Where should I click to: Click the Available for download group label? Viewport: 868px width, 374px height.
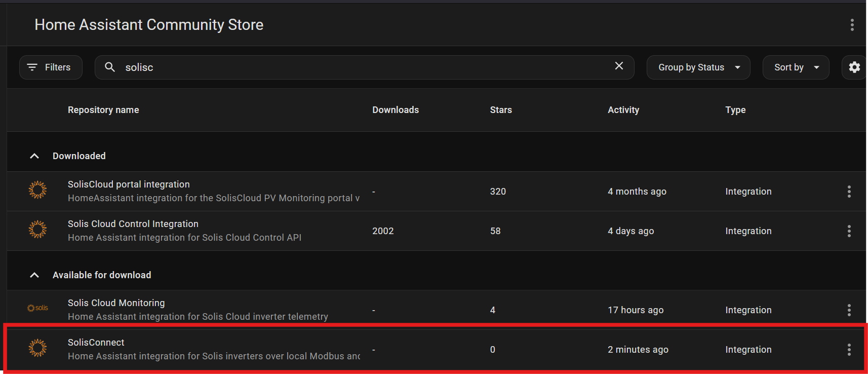pyautogui.click(x=102, y=275)
